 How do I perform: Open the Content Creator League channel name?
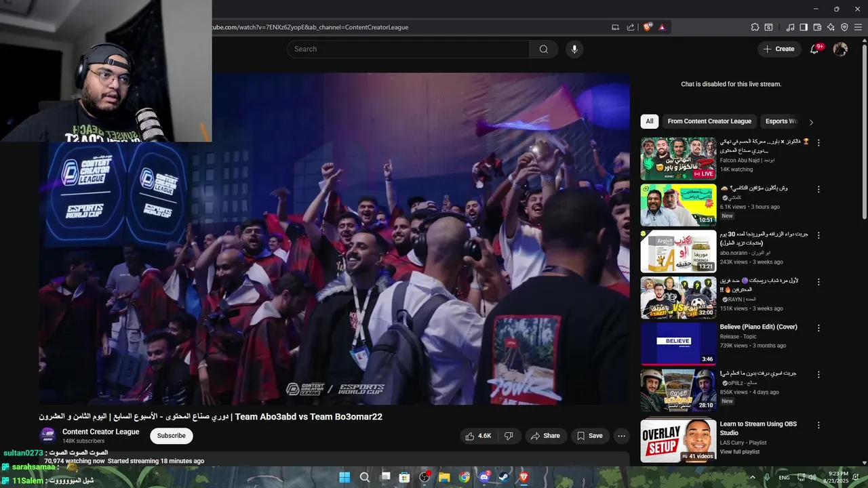(x=101, y=432)
